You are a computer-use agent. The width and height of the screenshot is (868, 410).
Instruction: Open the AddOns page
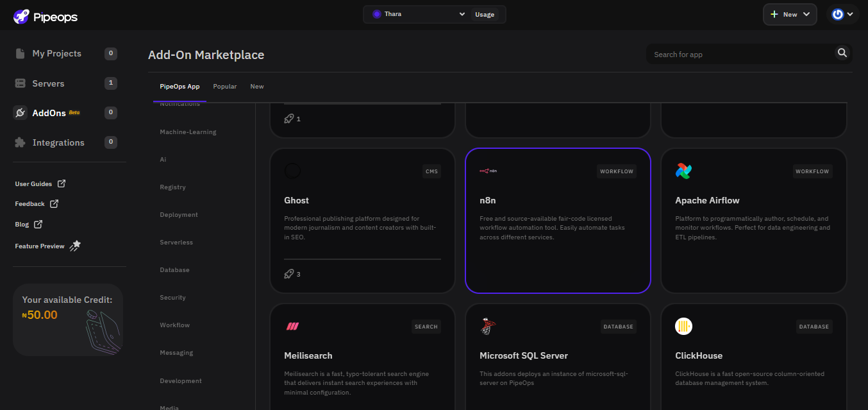tap(49, 113)
